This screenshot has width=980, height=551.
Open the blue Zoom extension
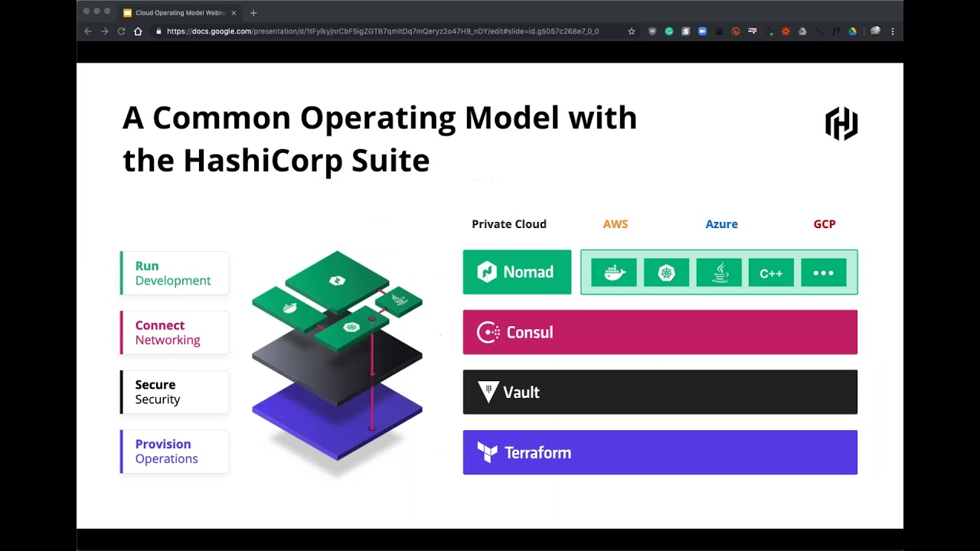point(702,31)
